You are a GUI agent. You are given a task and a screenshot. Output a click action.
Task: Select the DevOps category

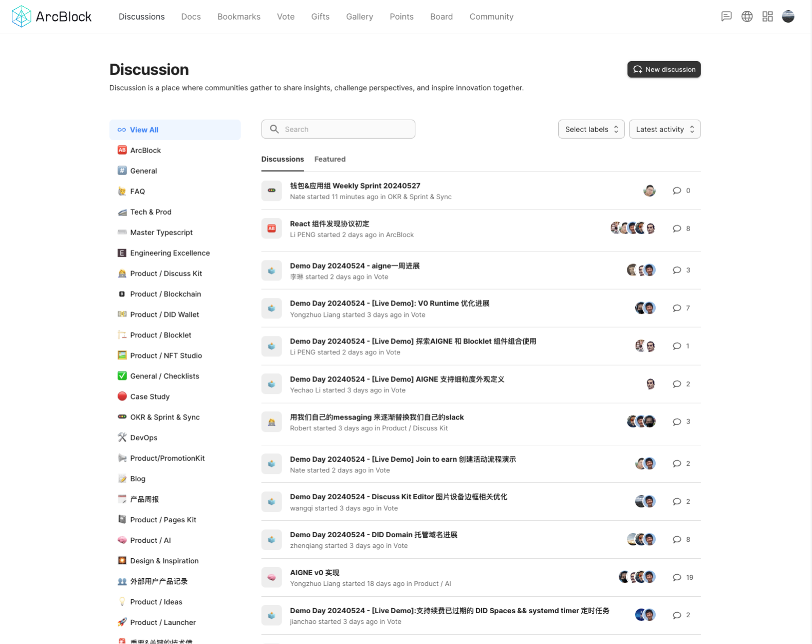(143, 438)
